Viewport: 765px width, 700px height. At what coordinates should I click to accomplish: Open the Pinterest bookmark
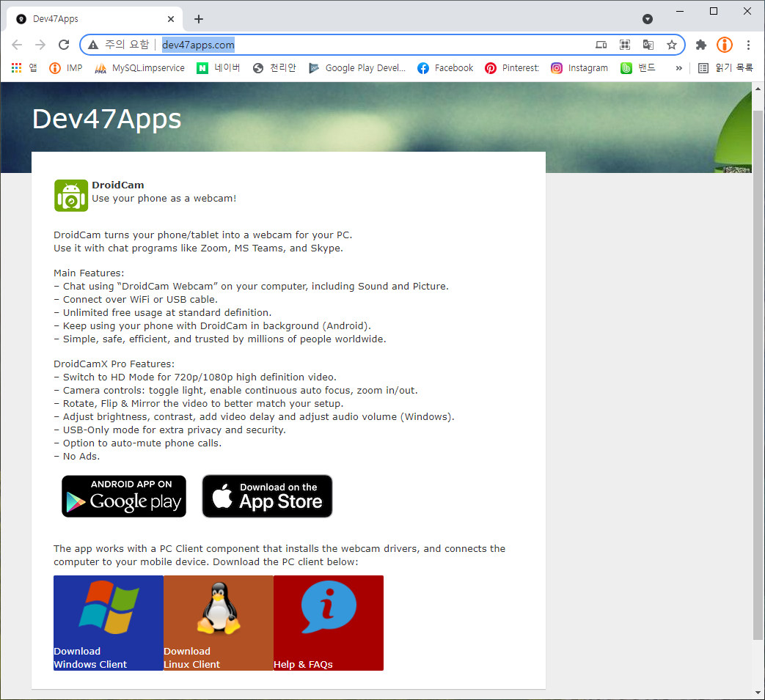[x=512, y=67]
